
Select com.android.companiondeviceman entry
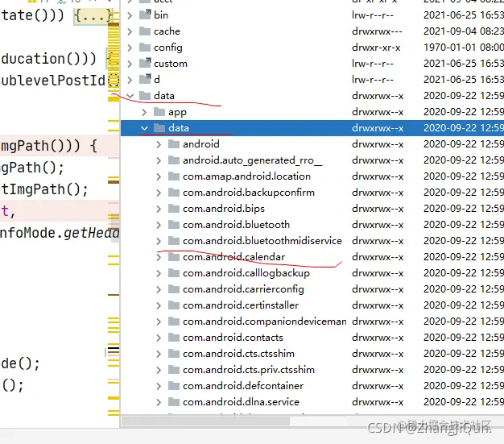point(265,322)
